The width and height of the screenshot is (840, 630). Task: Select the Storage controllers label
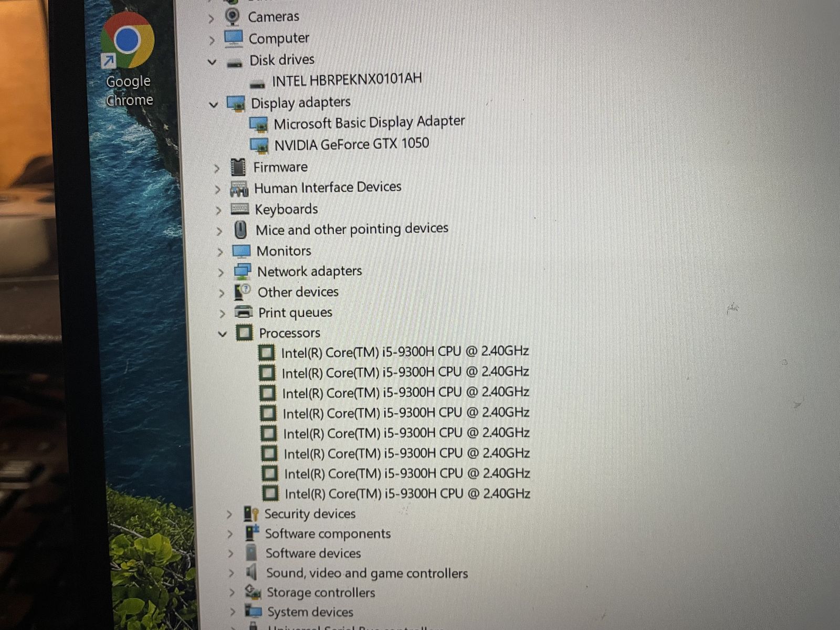coord(321,593)
